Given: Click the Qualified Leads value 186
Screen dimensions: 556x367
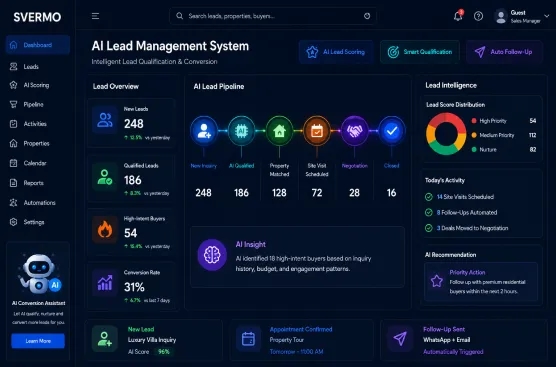Looking at the screenshot, I should coord(133,180).
